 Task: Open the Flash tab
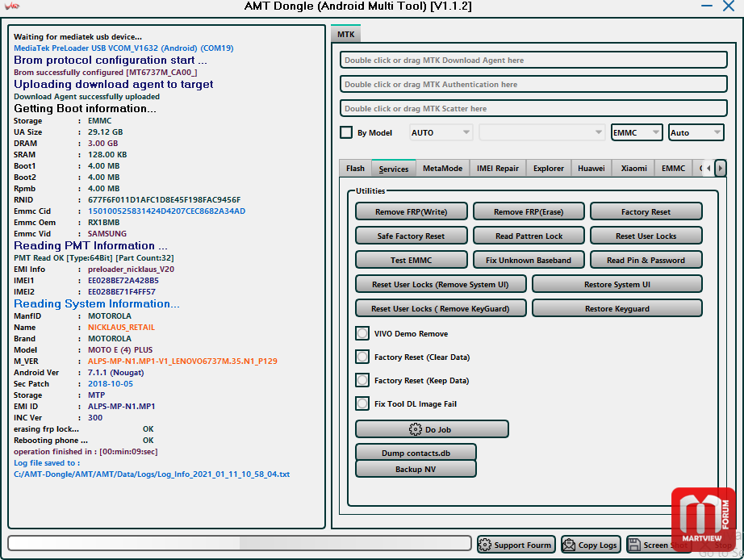coord(355,168)
